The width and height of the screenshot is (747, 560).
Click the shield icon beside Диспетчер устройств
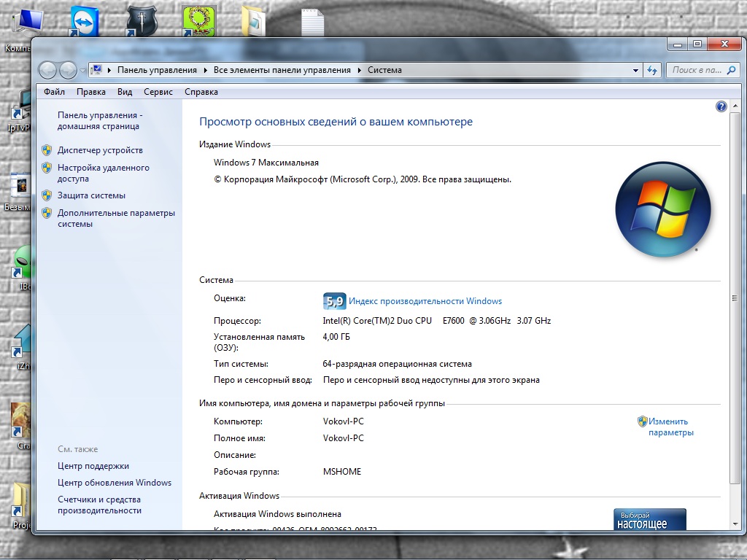click(47, 150)
